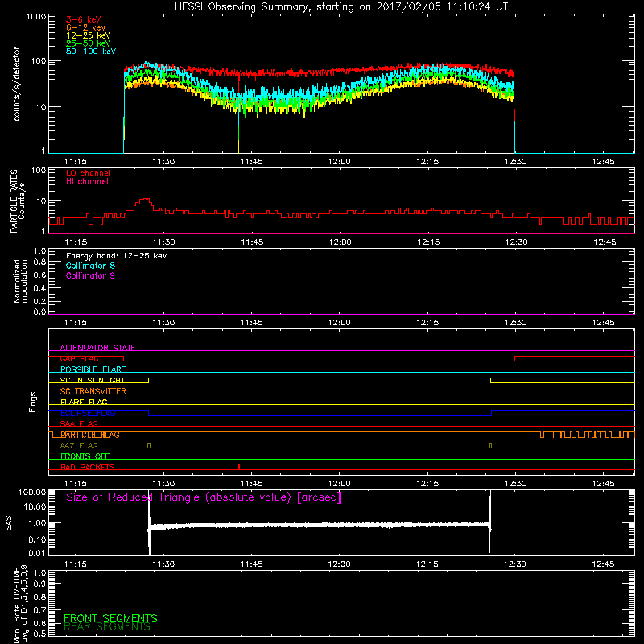Select the cyan 50-100 keV legend label

click(91, 52)
